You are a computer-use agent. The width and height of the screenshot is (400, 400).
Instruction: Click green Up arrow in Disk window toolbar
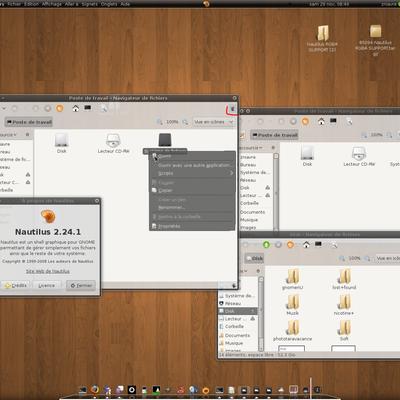(x=266, y=245)
